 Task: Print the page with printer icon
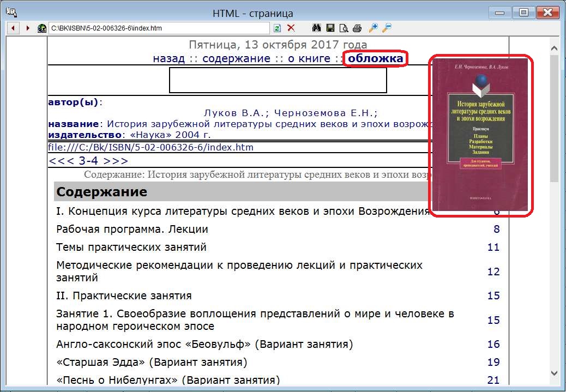pyautogui.click(x=357, y=28)
